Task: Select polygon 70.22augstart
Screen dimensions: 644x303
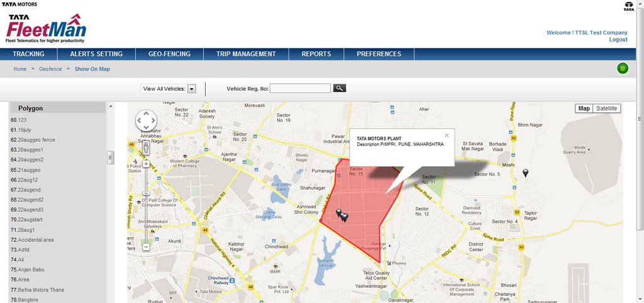Action: pos(26,220)
